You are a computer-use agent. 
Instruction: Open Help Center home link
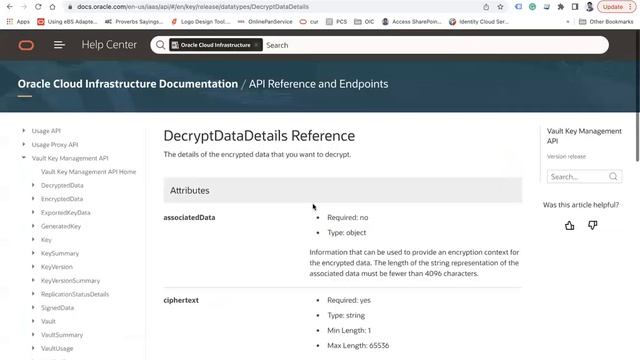coord(109,44)
